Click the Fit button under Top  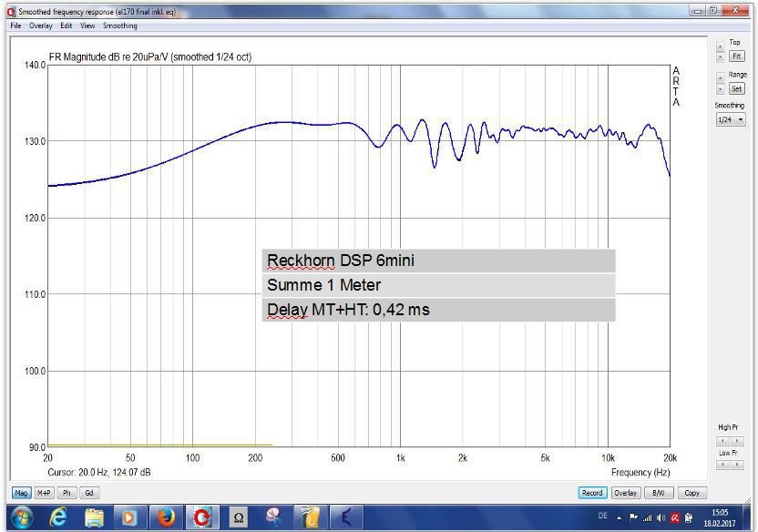click(x=736, y=56)
